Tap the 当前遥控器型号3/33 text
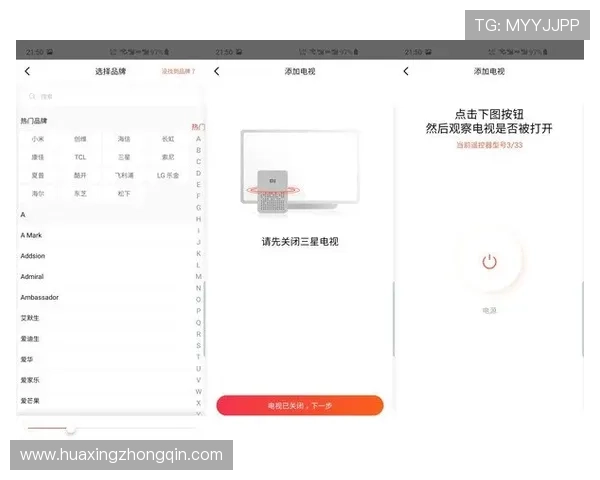600x480 pixels. (489, 145)
